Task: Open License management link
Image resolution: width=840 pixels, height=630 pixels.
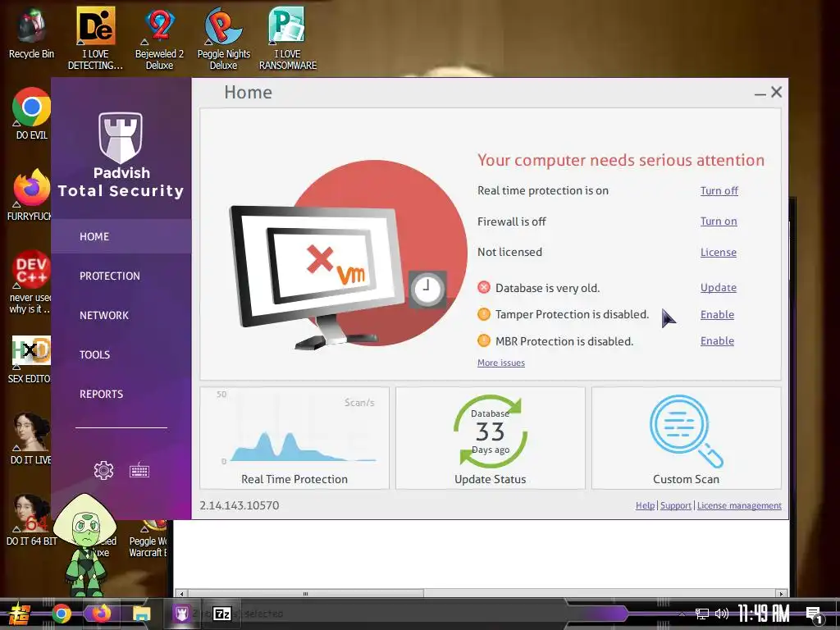Action: (739, 505)
